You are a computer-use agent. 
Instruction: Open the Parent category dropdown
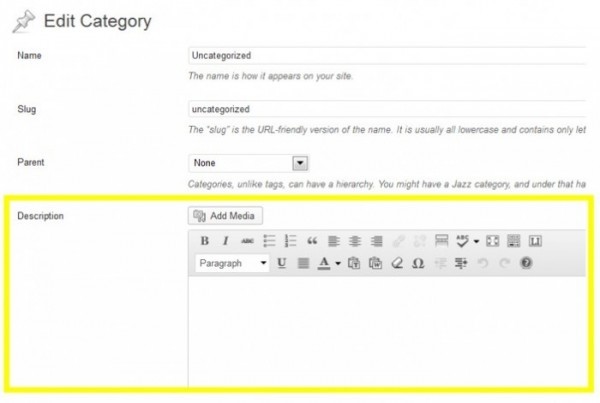coord(298,162)
